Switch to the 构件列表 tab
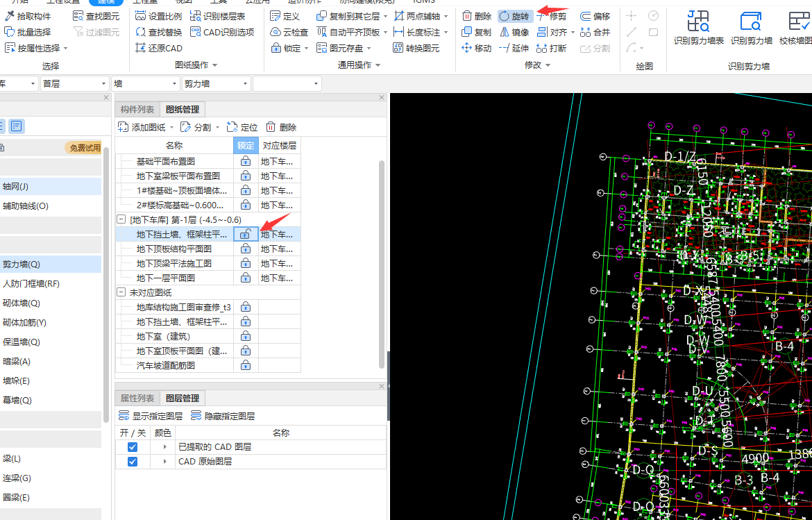The image size is (812, 520). point(137,109)
